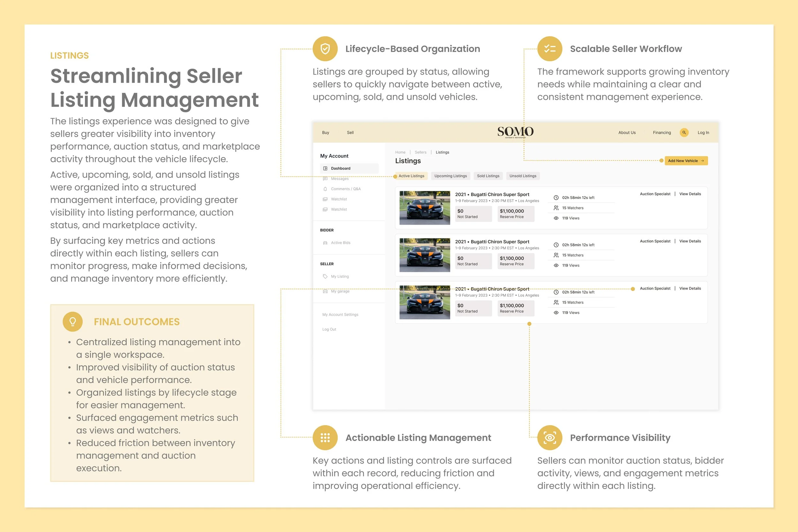The image size is (798, 532).
Task: Click the My Listing tag icon
Action: [325, 276]
